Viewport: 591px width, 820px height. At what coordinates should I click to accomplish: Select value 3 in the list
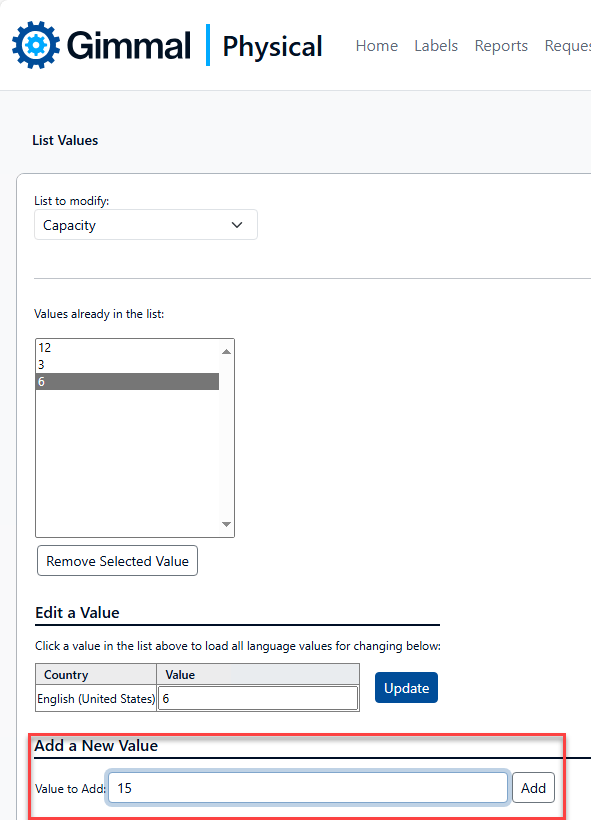[x=127, y=365]
